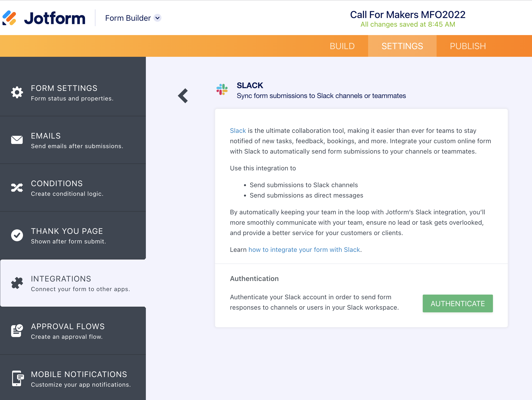Viewport: 532px width, 400px height.
Task: Open 'how to integrate your form with Slack' link
Action: click(304, 250)
